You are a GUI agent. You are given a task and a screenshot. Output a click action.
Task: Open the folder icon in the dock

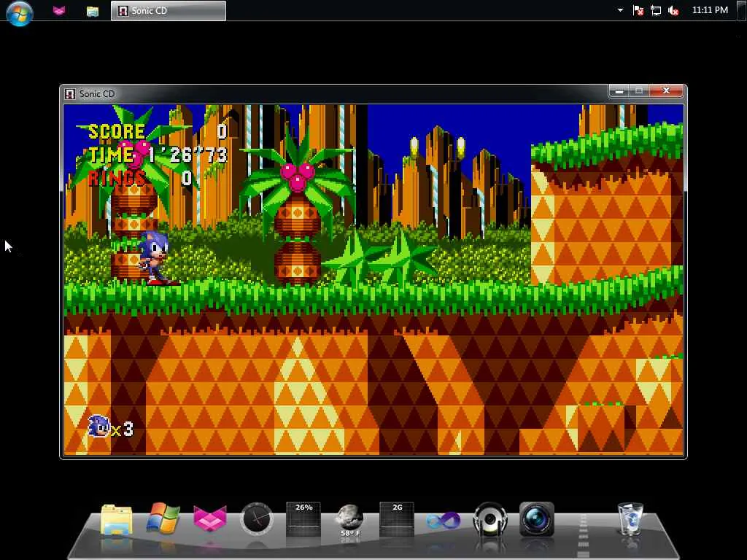pyautogui.click(x=117, y=520)
